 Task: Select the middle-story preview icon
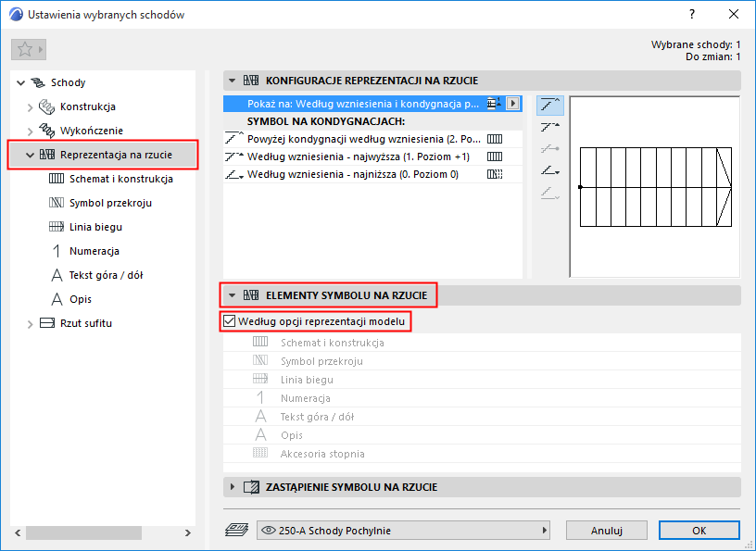point(550,149)
